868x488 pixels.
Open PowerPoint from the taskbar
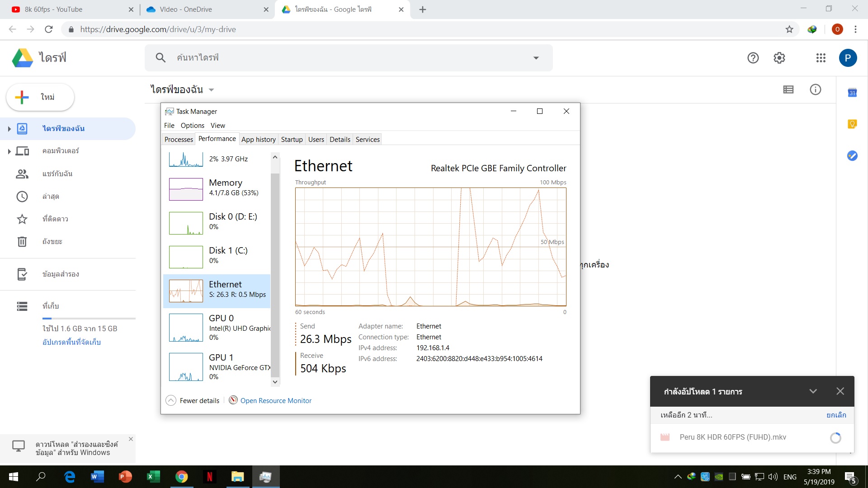tap(125, 477)
